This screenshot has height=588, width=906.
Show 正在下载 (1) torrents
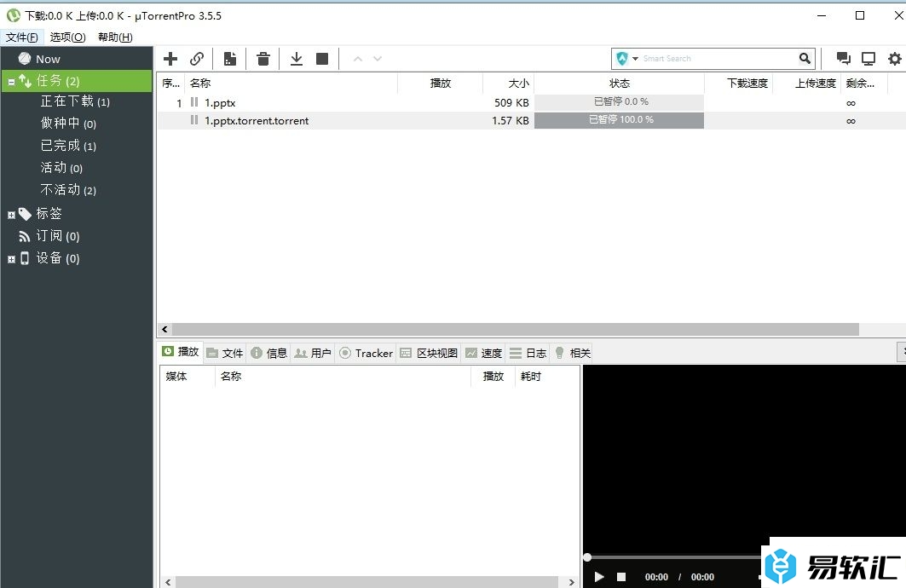pyautogui.click(x=75, y=101)
